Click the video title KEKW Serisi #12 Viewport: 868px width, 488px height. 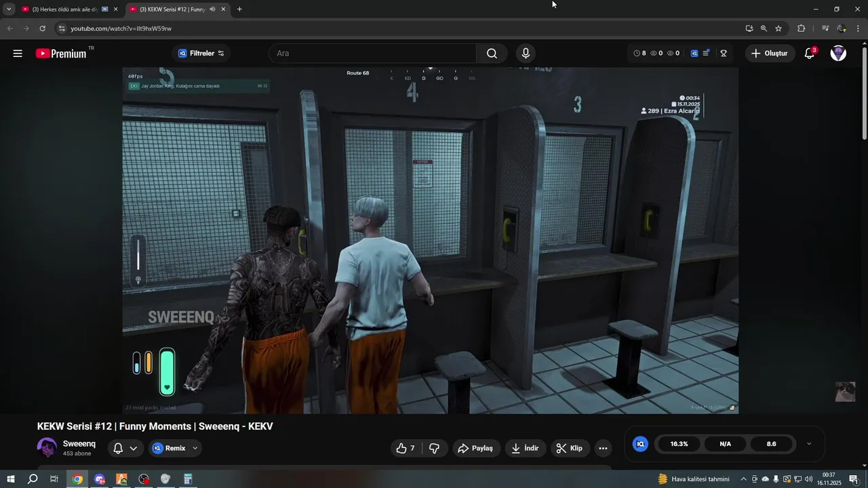155,426
